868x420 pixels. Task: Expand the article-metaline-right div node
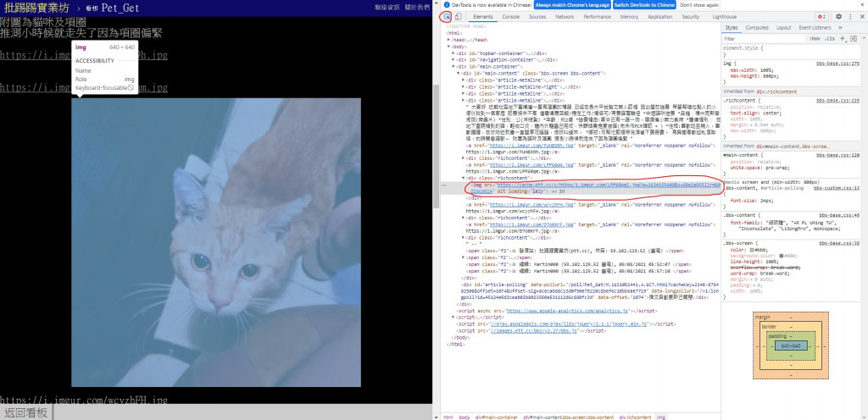(x=464, y=86)
